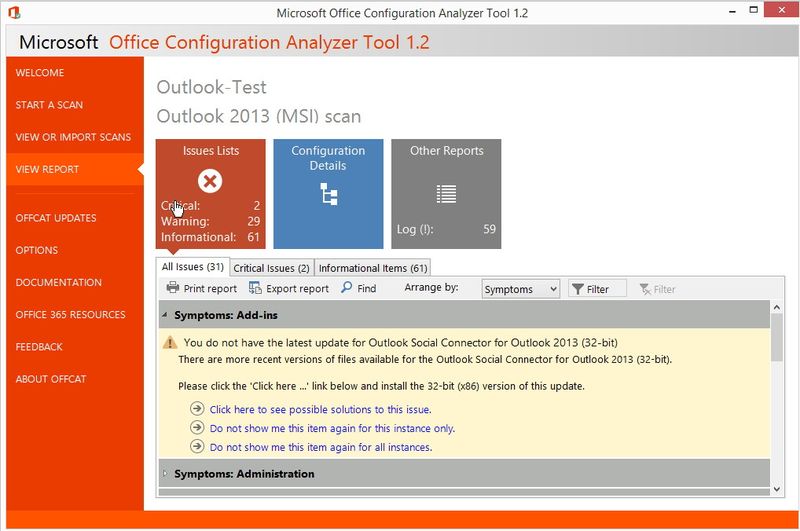Maximize the Analyzer Tool window

click(753, 10)
